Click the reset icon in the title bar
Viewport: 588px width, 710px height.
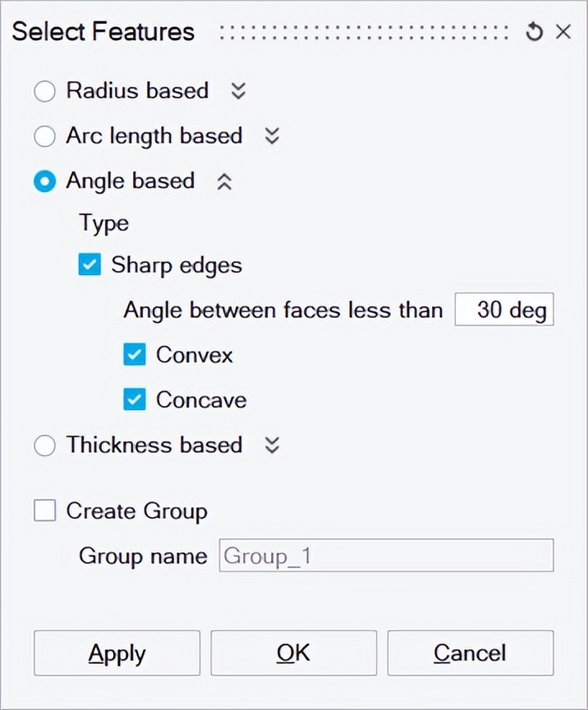[534, 31]
